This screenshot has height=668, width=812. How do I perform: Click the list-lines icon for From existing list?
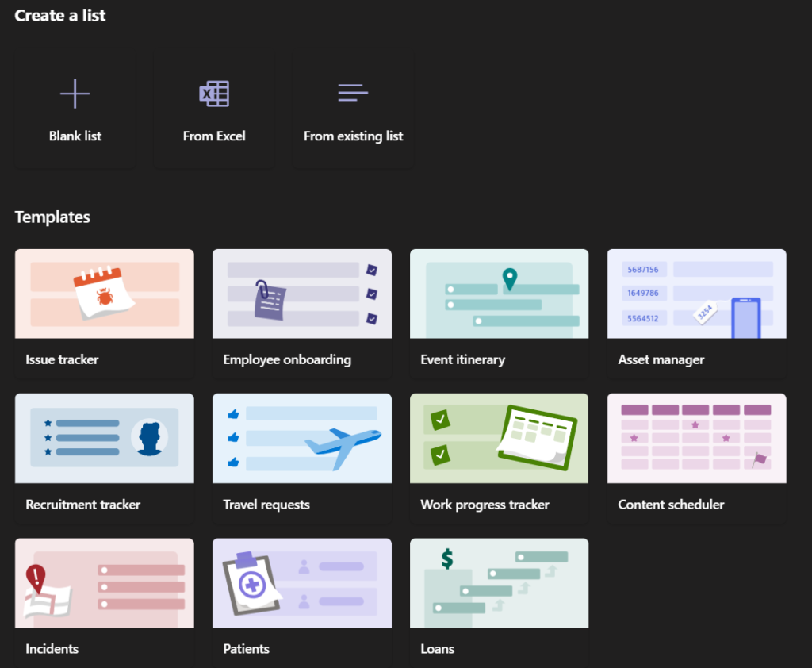(352, 92)
